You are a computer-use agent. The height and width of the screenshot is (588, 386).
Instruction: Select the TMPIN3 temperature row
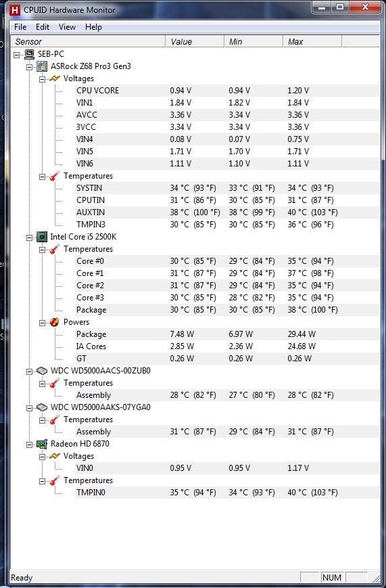(226, 225)
